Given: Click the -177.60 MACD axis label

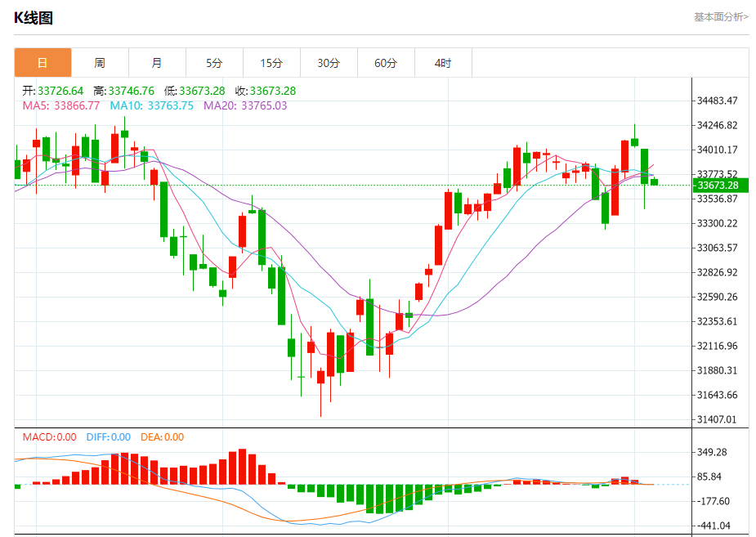Looking at the screenshot, I should point(714,501).
